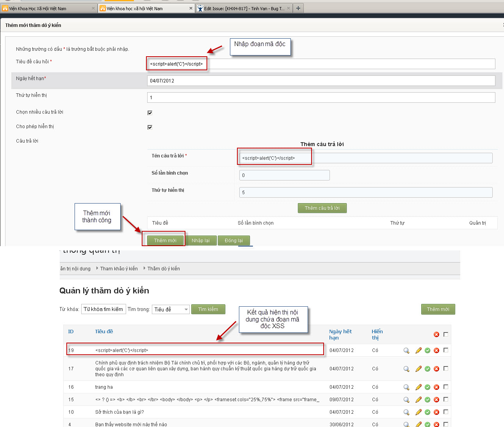The image size is (504, 427).
Task: Click the green approve icon for row 19
Action: pyautogui.click(x=427, y=350)
